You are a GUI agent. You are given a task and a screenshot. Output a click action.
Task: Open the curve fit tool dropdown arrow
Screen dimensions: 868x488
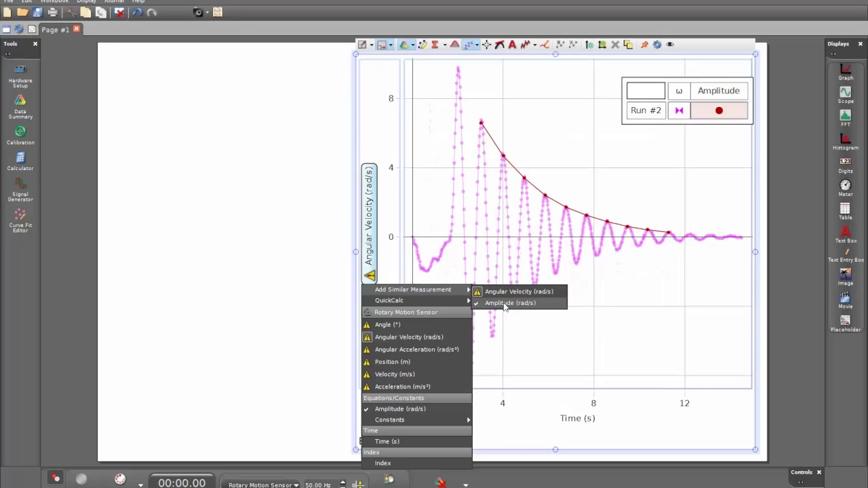tap(477, 45)
